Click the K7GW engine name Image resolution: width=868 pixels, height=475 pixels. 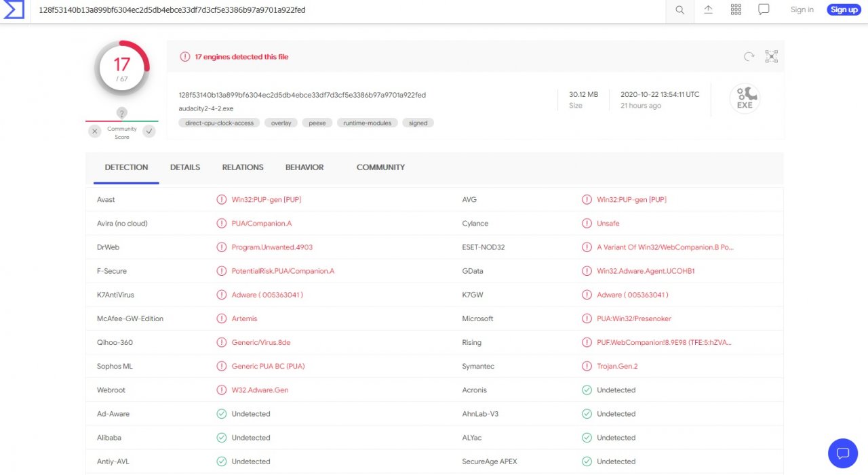click(x=473, y=295)
